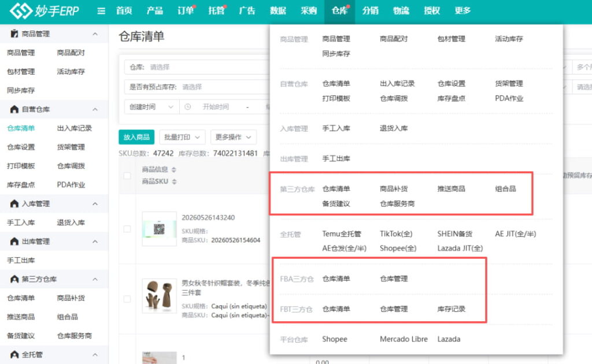Tick the select-all header checkbox
Image resolution: width=592 pixels, height=364 pixels.
pyautogui.click(x=127, y=176)
